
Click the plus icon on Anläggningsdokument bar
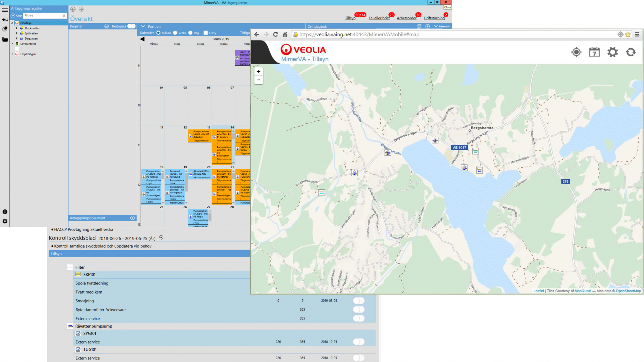point(133,218)
